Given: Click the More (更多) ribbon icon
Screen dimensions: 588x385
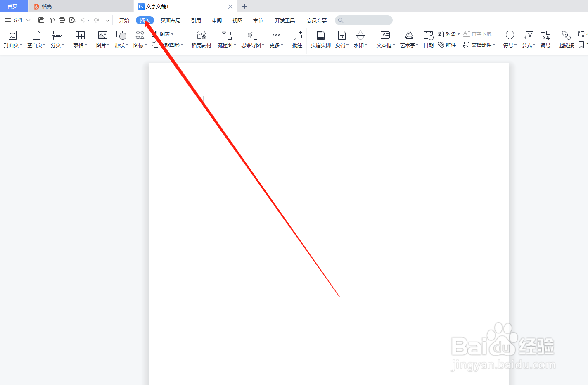Looking at the screenshot, I should click(276, 35).
